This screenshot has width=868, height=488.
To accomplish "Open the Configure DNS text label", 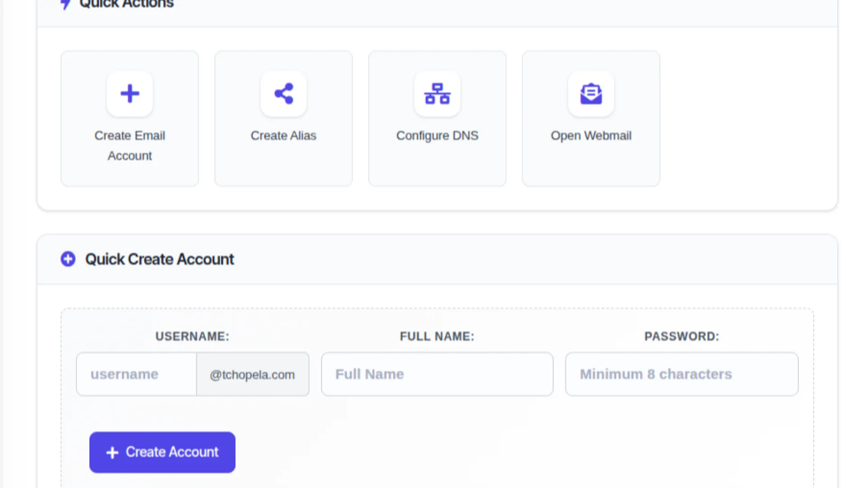I will coord(437,136).
